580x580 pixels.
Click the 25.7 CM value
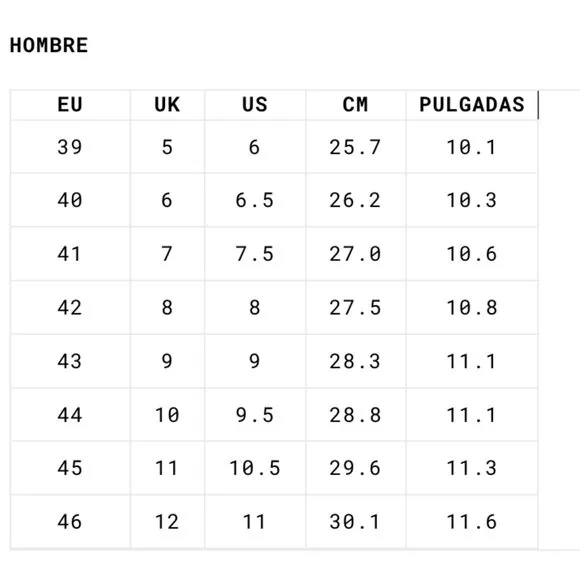[355, 147]
